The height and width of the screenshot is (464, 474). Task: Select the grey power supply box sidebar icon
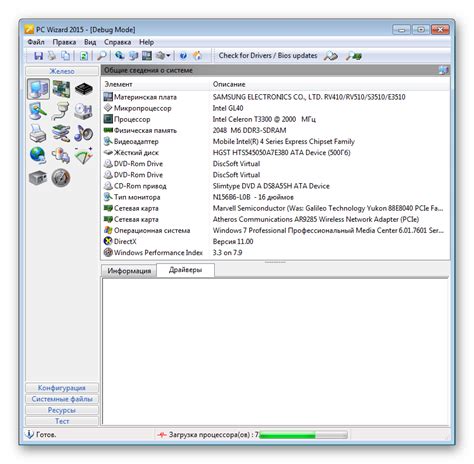click(38, 177)
